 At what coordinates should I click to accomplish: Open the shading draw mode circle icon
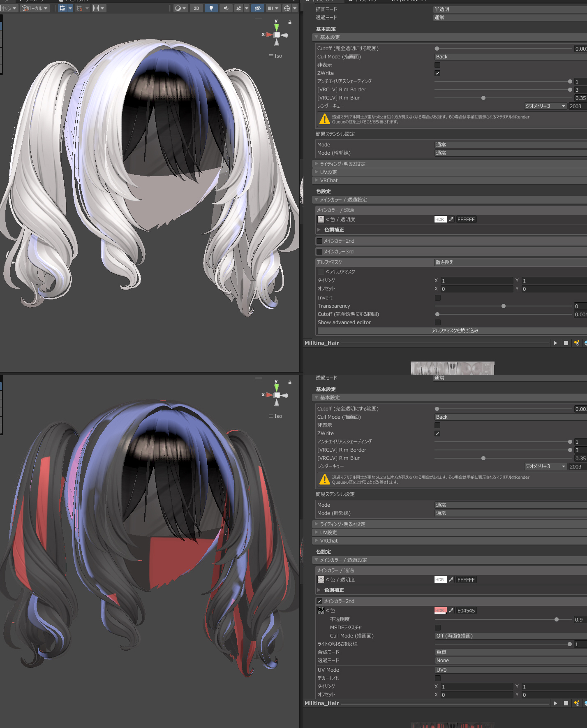178,8
